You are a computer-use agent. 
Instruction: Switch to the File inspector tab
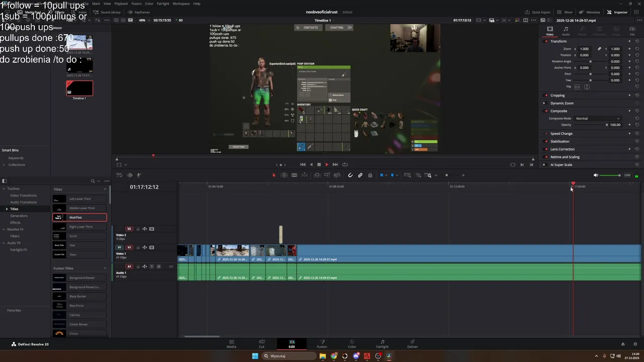click(632, 31)
